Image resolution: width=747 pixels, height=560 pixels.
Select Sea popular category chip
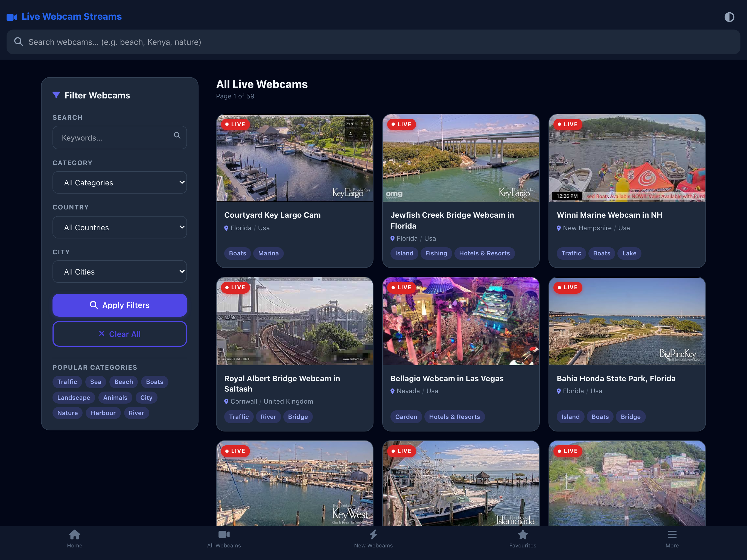(96, 382)
